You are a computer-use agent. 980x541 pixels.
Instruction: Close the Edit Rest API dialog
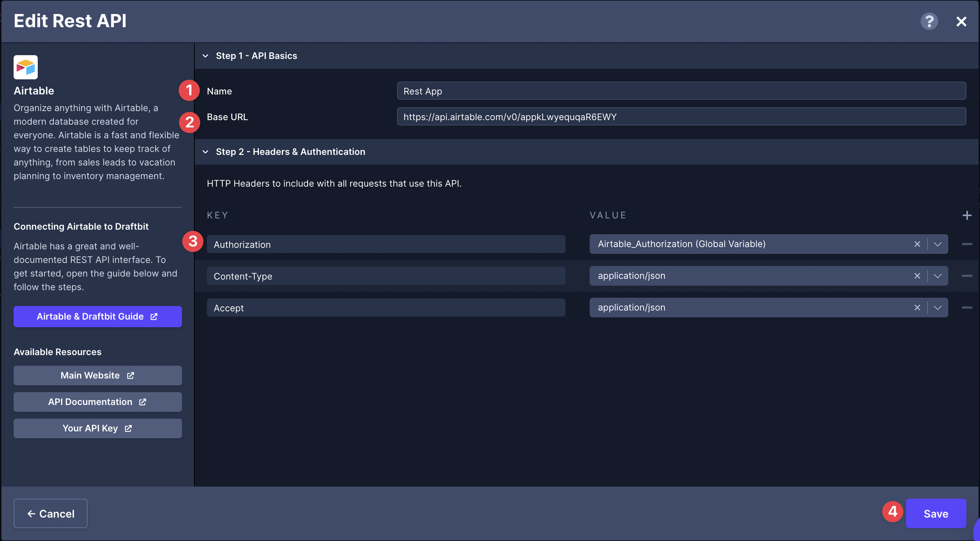coord(961,21)
